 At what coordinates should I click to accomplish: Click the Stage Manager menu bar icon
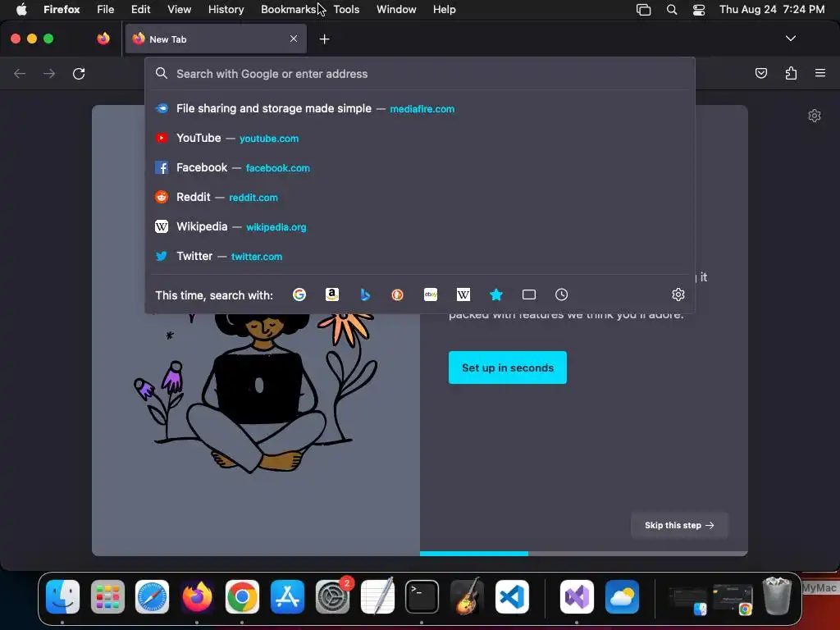coord(643,9)
